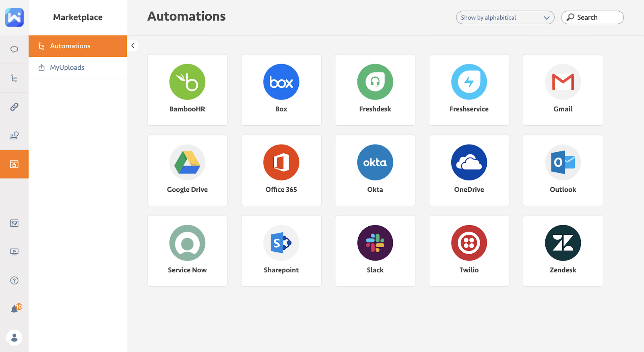Open the help question mark icon

point(14,280)
